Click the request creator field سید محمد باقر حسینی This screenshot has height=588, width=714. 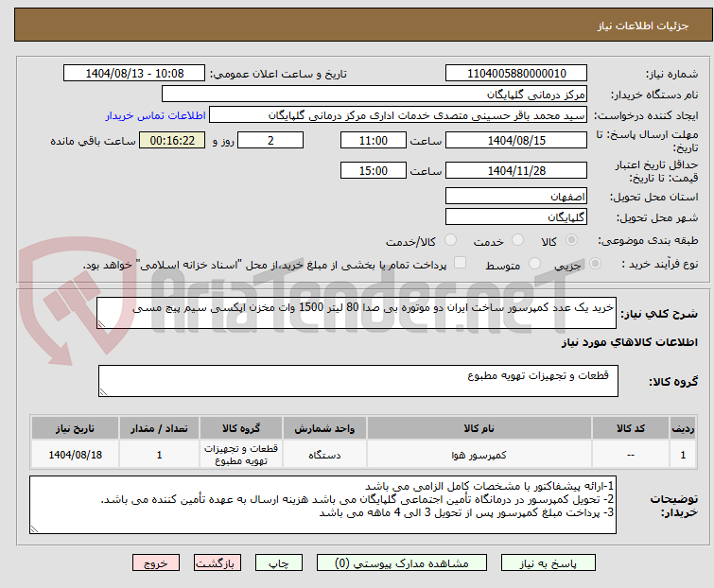(x=398, y=115)
